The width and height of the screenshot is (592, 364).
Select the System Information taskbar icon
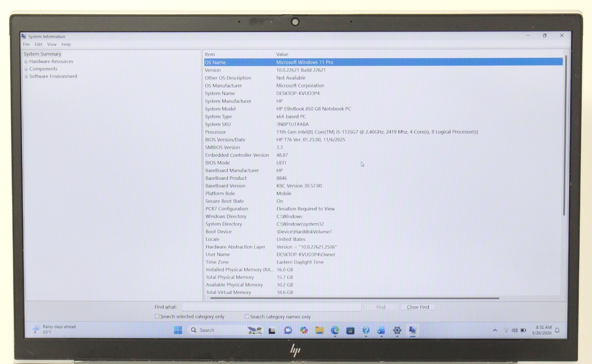click(413, 330)
